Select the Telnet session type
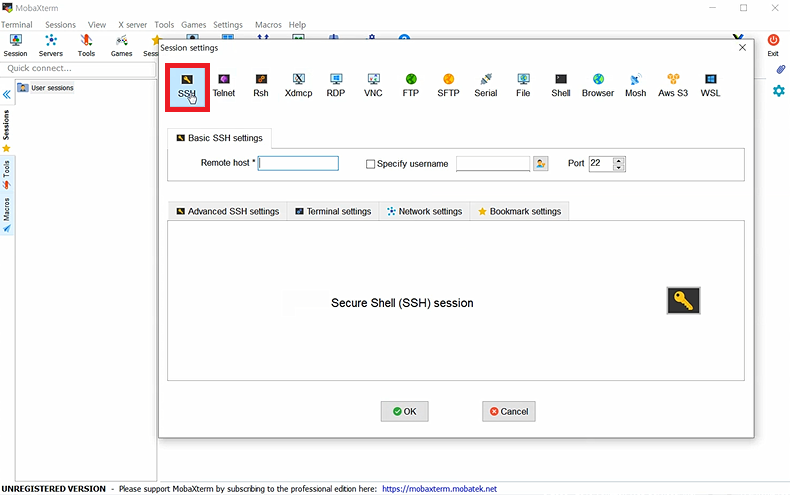 (224, 86)
